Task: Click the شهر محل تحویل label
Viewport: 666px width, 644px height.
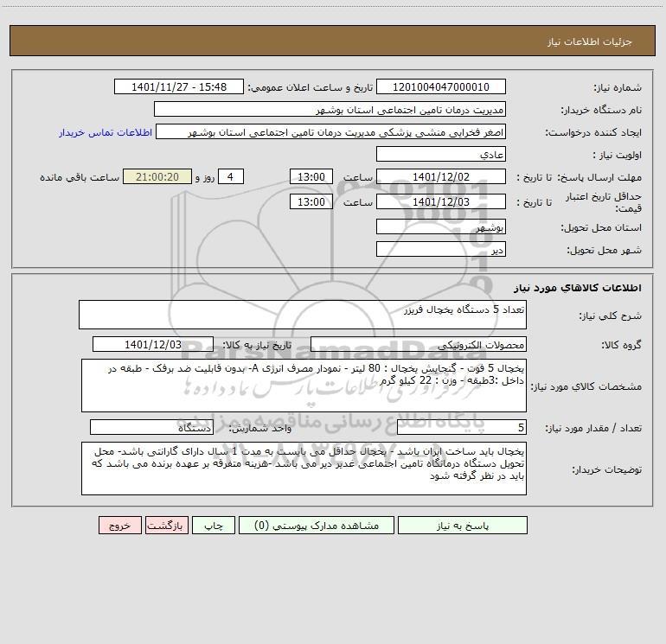Action: point(604,251)
